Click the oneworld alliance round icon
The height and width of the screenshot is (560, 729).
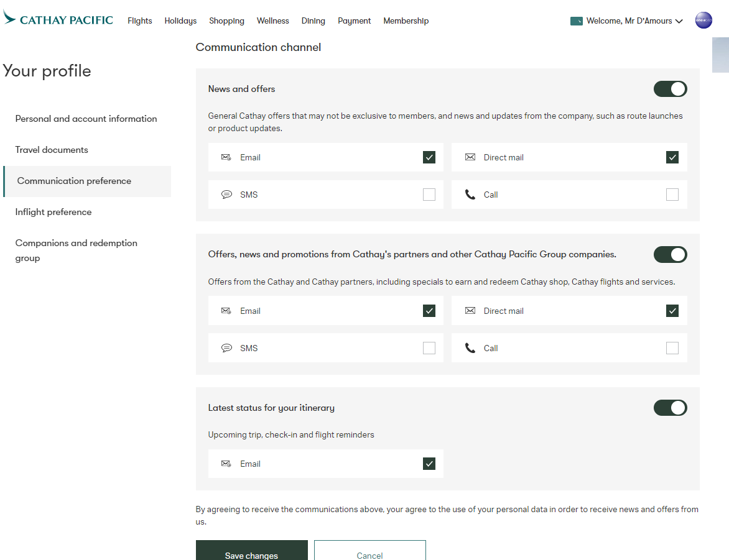pos(703,20)
